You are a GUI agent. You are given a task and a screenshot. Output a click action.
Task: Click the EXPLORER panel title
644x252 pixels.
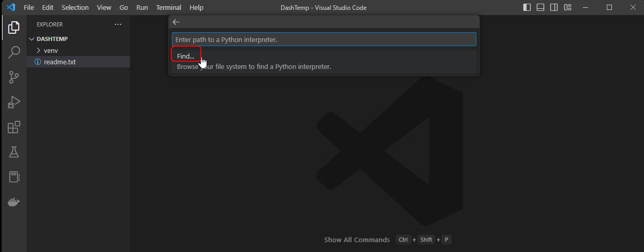(50, 24)
